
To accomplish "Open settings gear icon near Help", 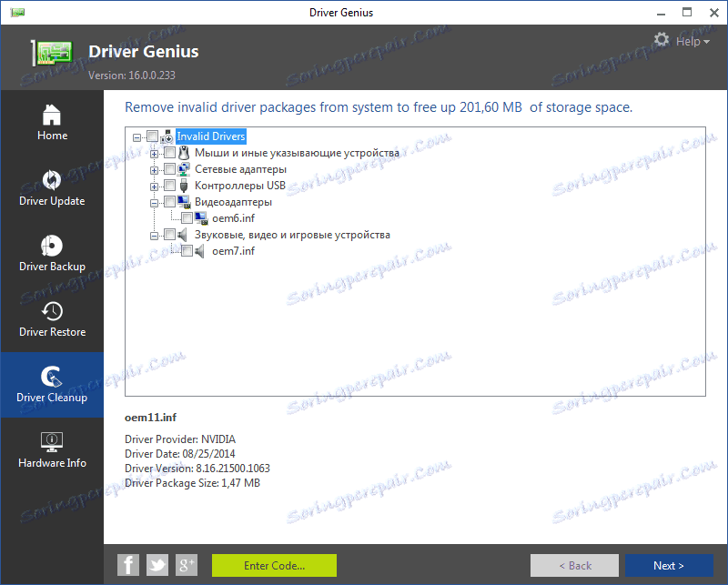I will click(x=662, y=40).
